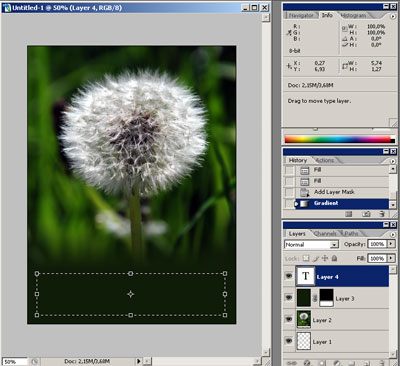This screenshot has height=366, width=400.
Task: Select Layer 2 by its name
Action: (x=322, y=320)
